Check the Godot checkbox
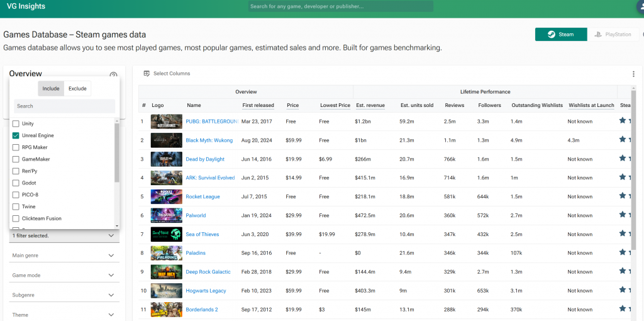 pyautogui.click(x=16, y=183)
